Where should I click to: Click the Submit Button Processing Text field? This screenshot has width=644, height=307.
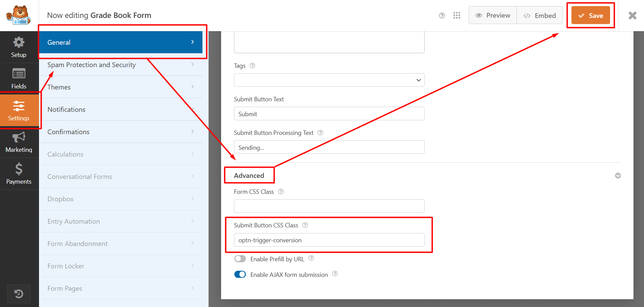point(329,147)
